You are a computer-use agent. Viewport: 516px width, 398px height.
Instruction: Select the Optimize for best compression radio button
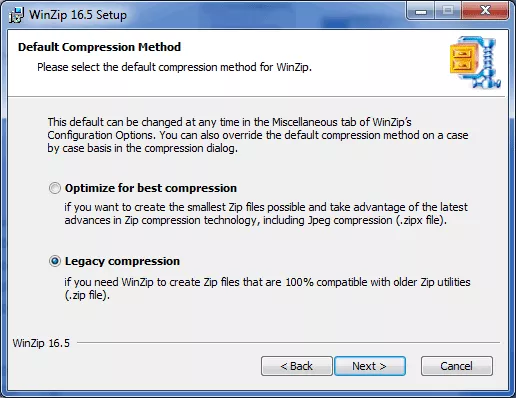tap(55, 188)
